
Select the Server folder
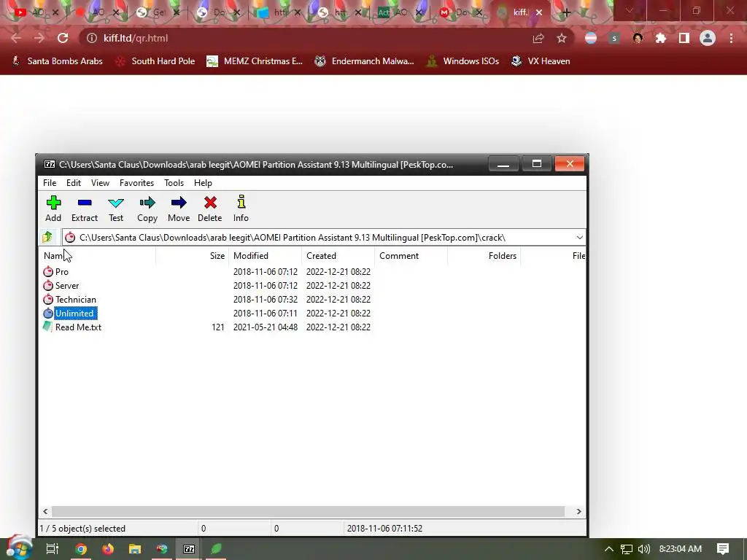click(66, 286)
